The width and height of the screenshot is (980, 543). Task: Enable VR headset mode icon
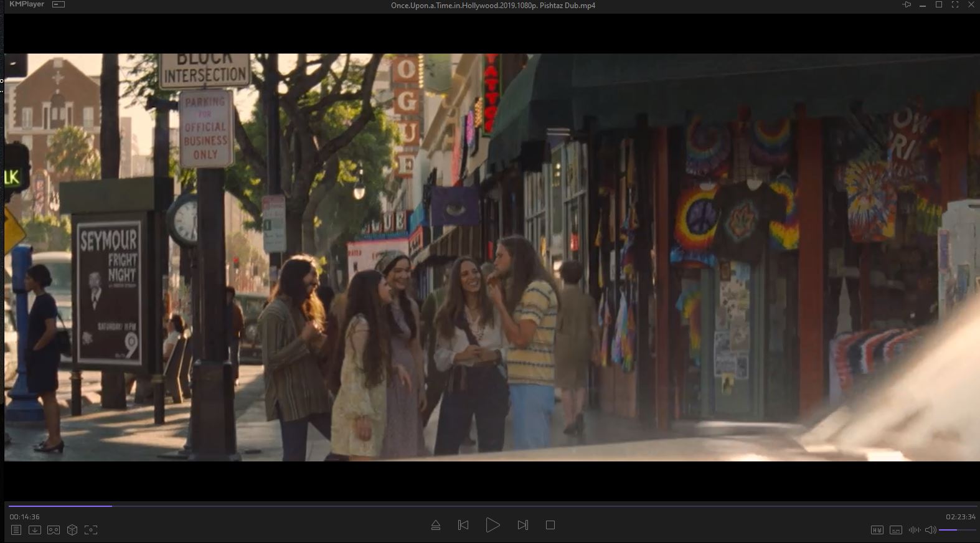(x=54, y=530)
